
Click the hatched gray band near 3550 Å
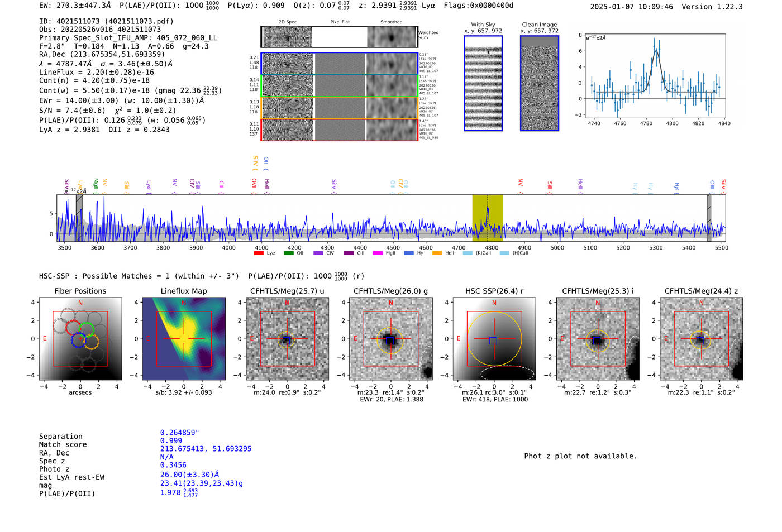click(79, 218)
